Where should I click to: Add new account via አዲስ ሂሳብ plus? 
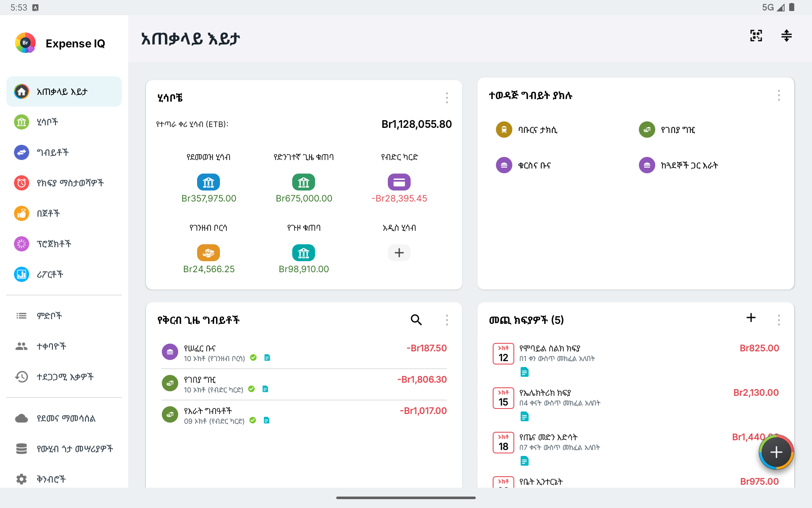(399, 253)
